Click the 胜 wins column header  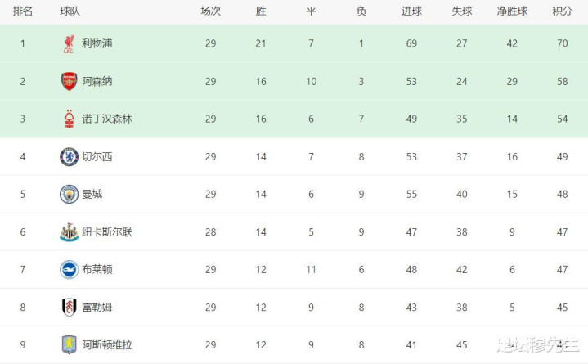click(x=261, y=11)
